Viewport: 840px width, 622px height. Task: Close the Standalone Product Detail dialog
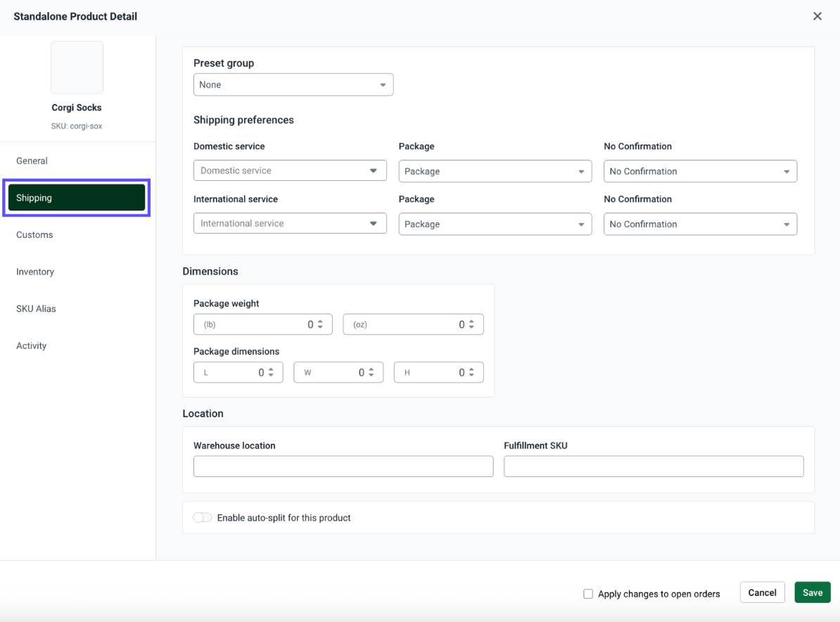[817, 16]
